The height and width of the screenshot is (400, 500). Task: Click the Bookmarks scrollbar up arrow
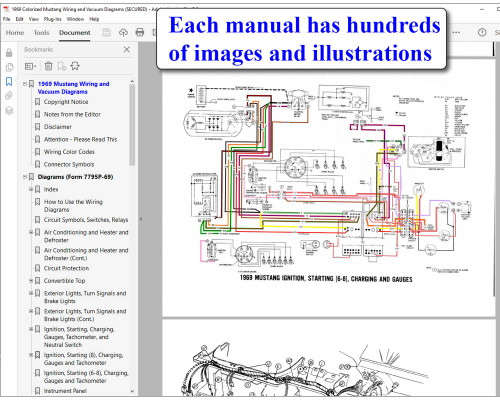132,81
